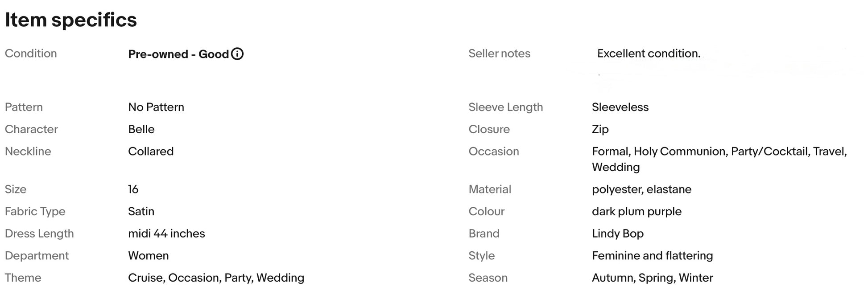Click the Cruise, Occasion, Party, Wedding theme
868x299 pixels.
pyautogui.click(x=216, y=278)
